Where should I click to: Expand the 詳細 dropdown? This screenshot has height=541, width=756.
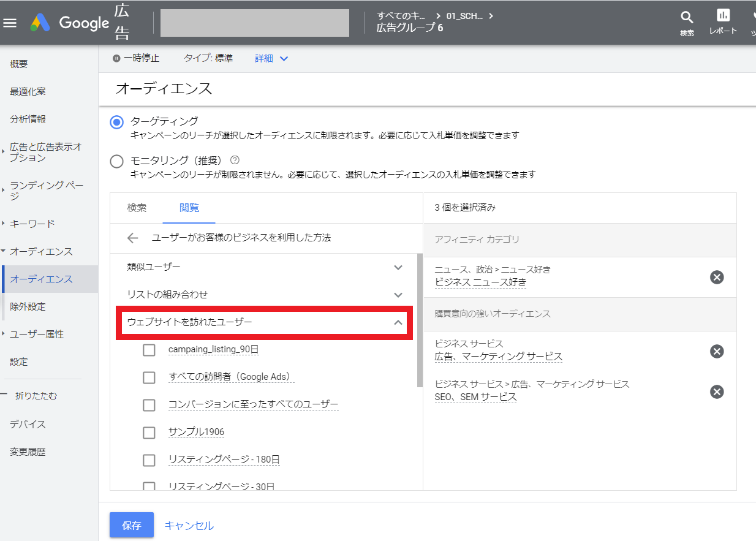coord(271,58)
